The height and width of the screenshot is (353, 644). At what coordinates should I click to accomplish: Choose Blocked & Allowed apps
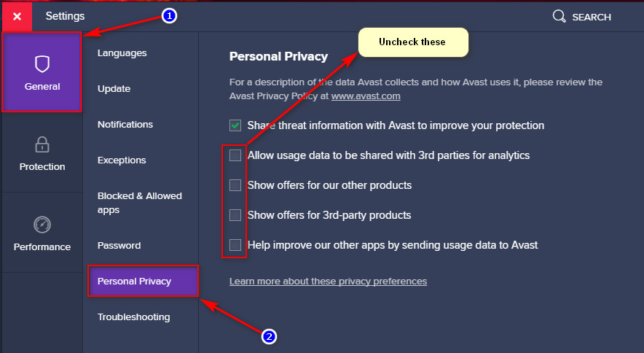(x=140, y=203)
